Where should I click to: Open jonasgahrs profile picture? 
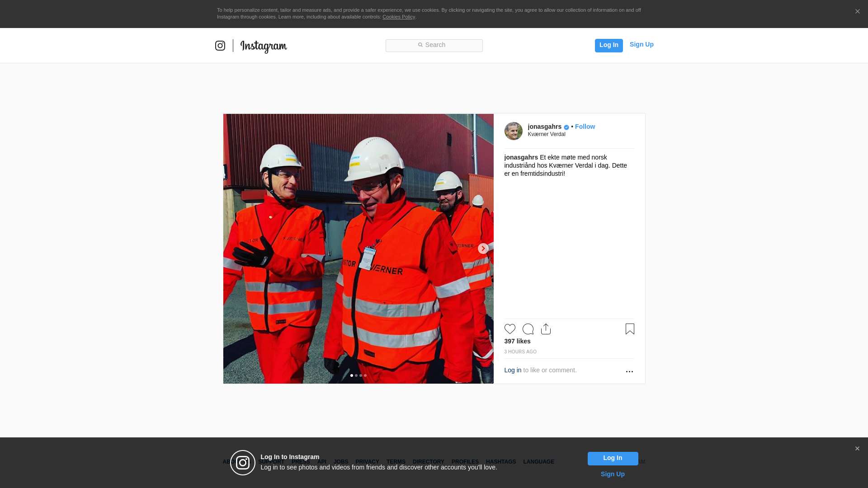[x=513, y=131]
